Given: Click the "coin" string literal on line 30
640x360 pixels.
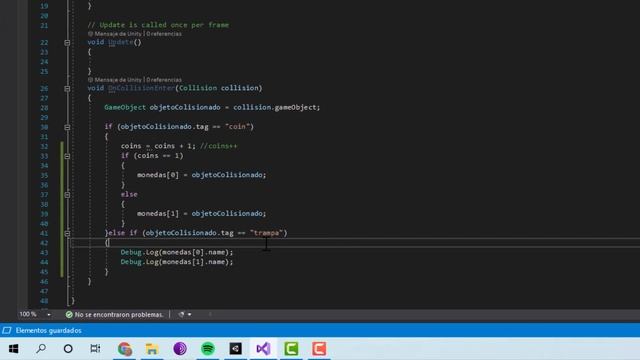Looking at the screenshot, I should 238,127.
